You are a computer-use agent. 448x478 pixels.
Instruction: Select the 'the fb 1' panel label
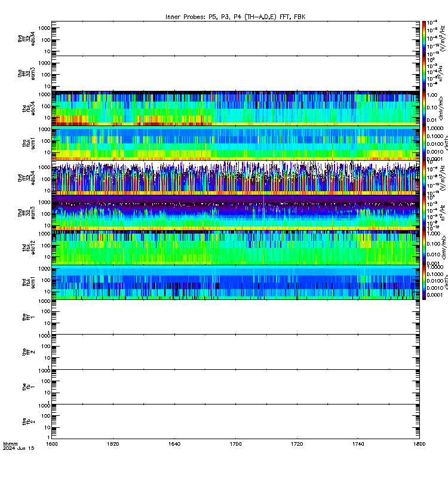(29, 387)
